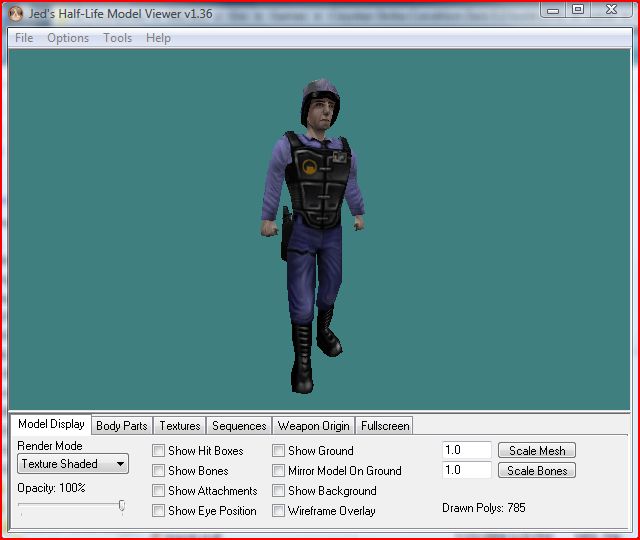Enable Show Attachments checkbox
Screen dimensions: 640x540
pos(158,491)
